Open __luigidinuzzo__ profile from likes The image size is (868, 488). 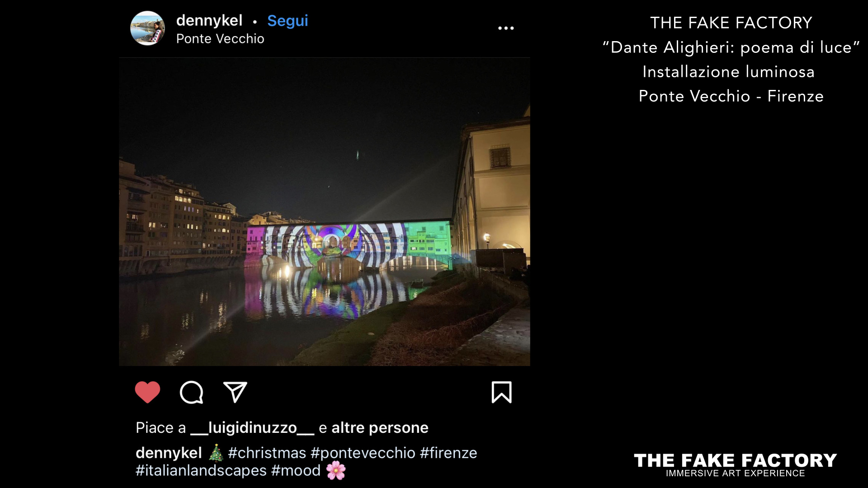pyautogui.click(x=252, y=427)
